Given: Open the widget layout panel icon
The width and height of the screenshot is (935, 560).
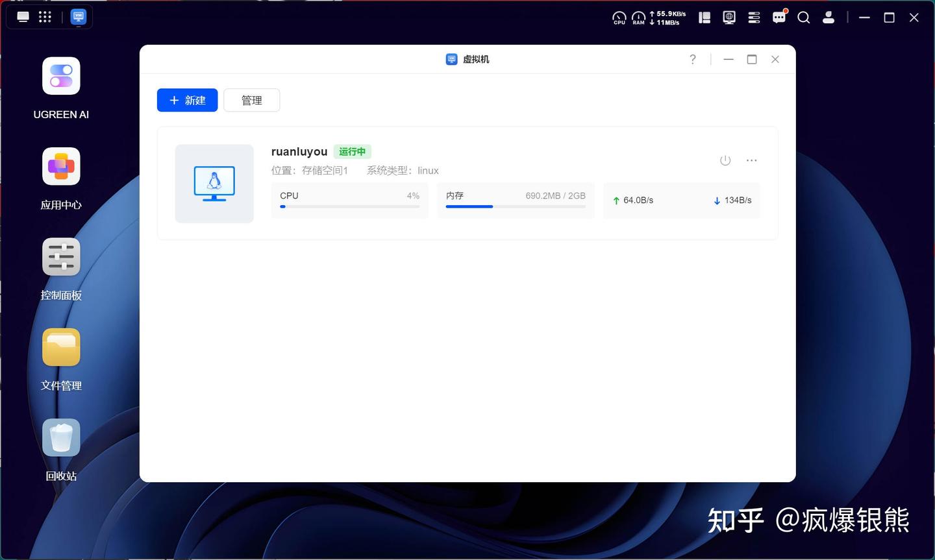Looking at the screenshot, I should click(x=704, y=18).
